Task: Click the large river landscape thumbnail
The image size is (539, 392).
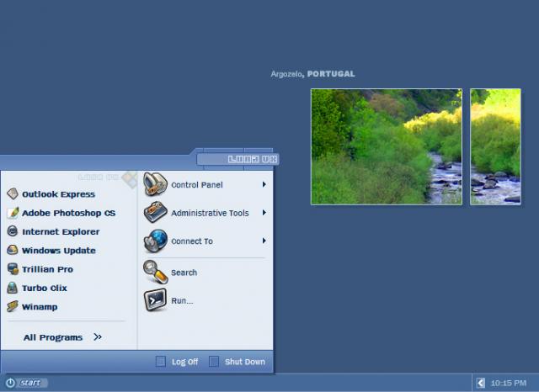Action: click(387, 146)
